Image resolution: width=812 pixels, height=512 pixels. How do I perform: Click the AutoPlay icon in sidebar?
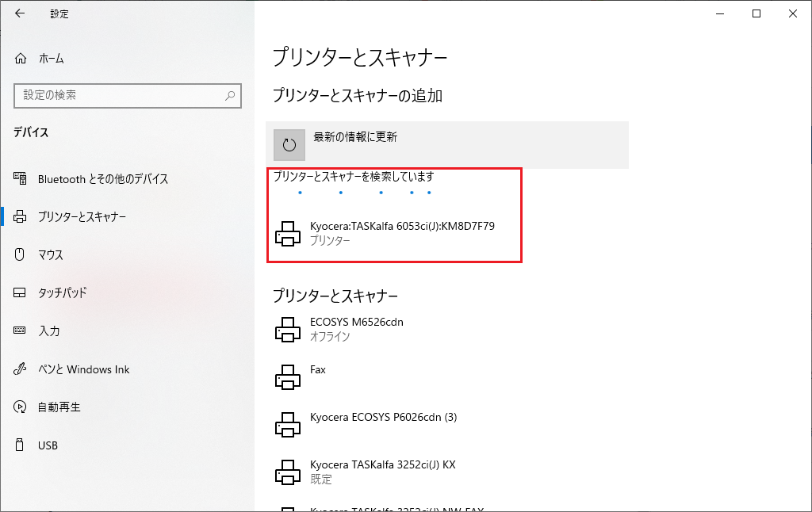coord(21,407)
